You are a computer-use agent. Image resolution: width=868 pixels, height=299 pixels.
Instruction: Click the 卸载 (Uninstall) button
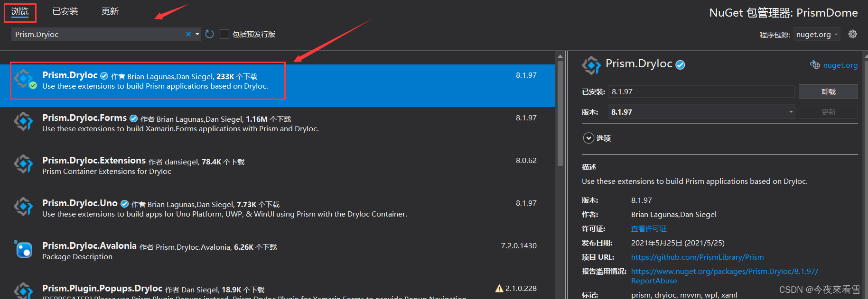click(x=828, y=91)
